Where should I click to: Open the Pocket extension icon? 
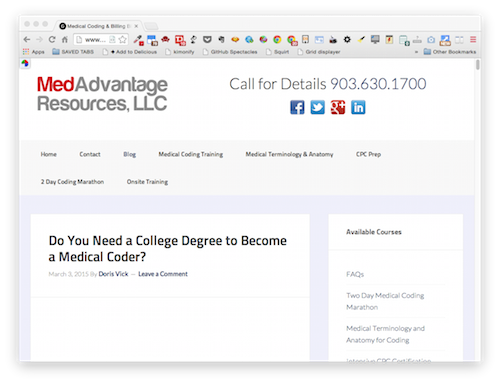tap(207, 40)
